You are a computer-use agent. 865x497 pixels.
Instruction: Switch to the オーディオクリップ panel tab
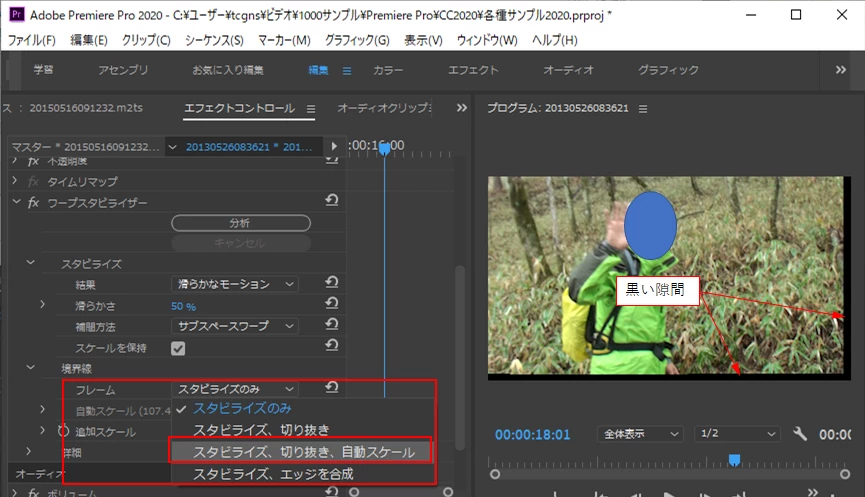click(x=385, y=108)
